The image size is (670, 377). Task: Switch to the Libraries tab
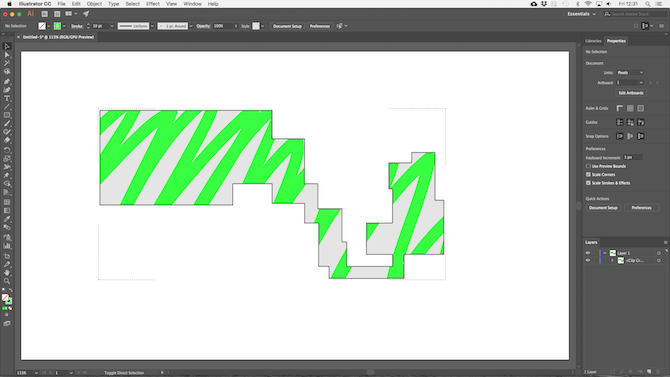tap(593, 41)
